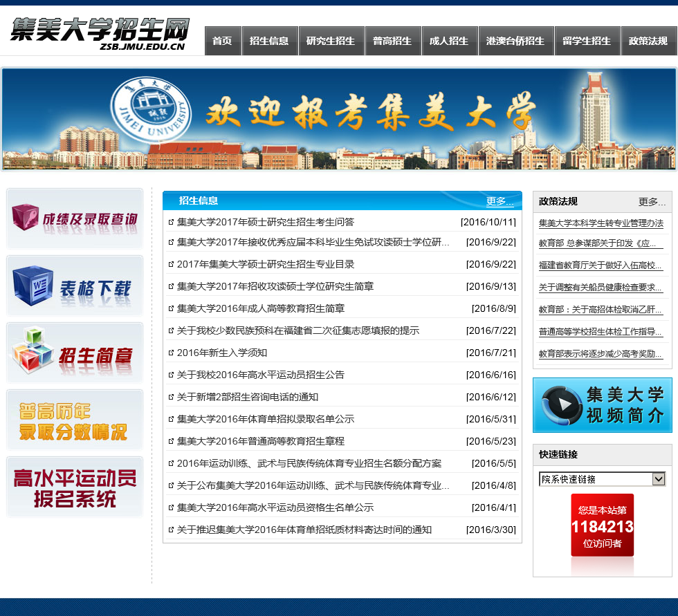
Task: Click the 集美大学招生网 site logo
Action: [x=100, y=34]
